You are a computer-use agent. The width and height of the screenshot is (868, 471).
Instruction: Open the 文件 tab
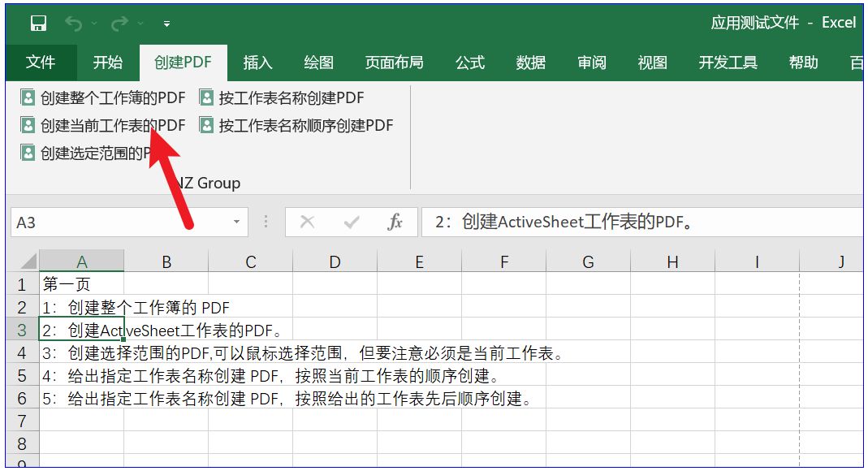click(41, 62)
